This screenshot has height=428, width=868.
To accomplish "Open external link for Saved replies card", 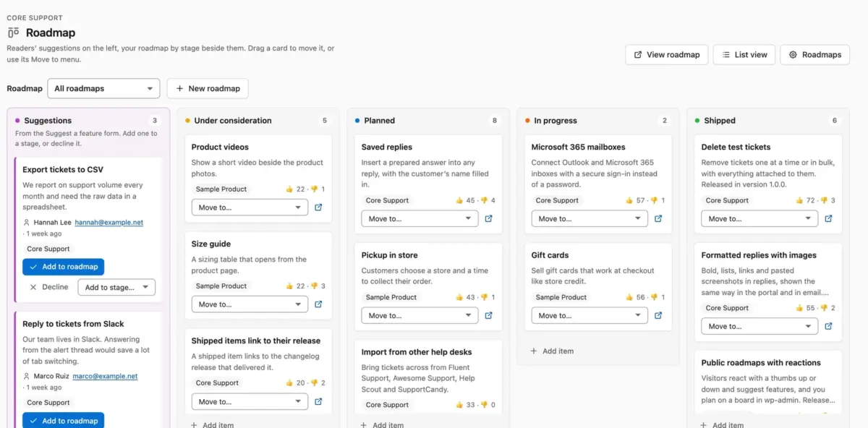I will click(x=488, y=218).
